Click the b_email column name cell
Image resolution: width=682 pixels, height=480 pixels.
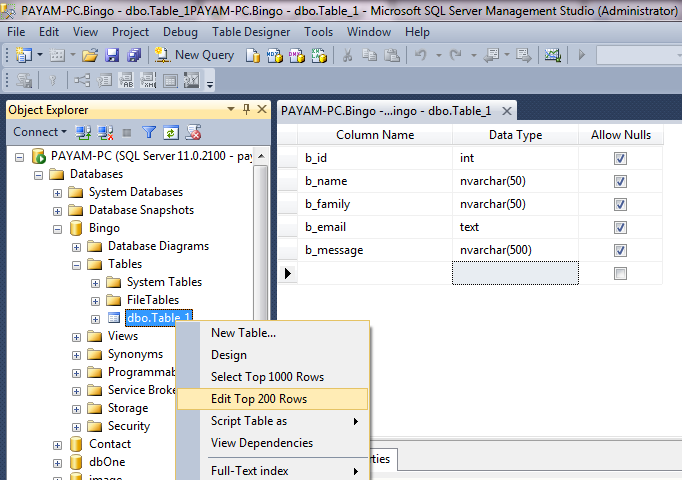[374, 227]
